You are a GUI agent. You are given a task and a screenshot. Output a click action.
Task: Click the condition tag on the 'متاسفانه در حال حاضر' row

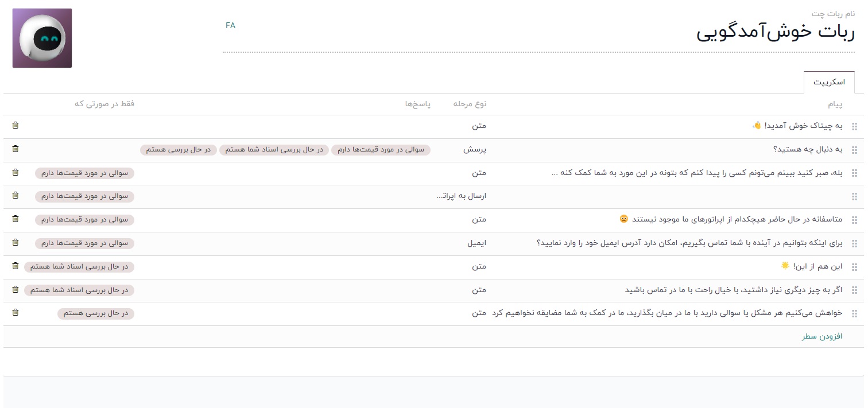coord(84,220)
